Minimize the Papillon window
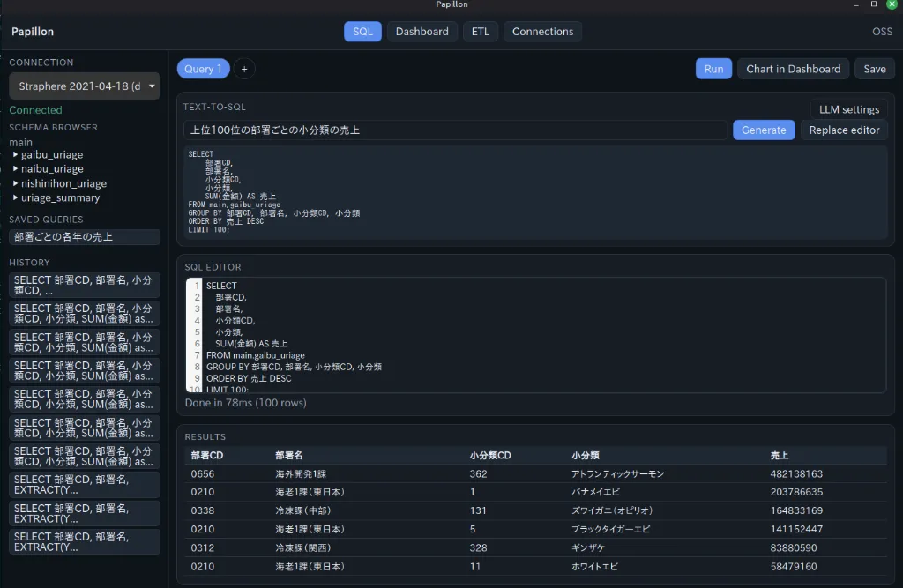This screenshot has height=588, width=903. pyautogui.click(x=855, y=4)
